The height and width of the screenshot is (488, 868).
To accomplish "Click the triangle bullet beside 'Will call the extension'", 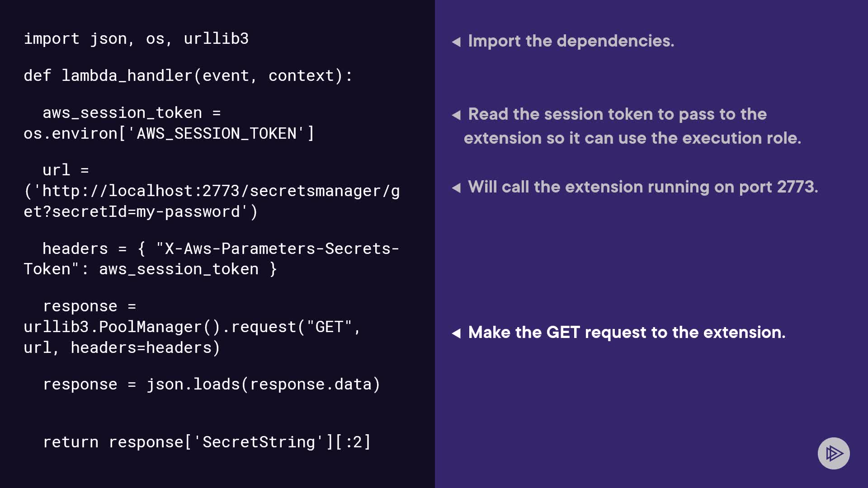I will (x=456, y=188).
